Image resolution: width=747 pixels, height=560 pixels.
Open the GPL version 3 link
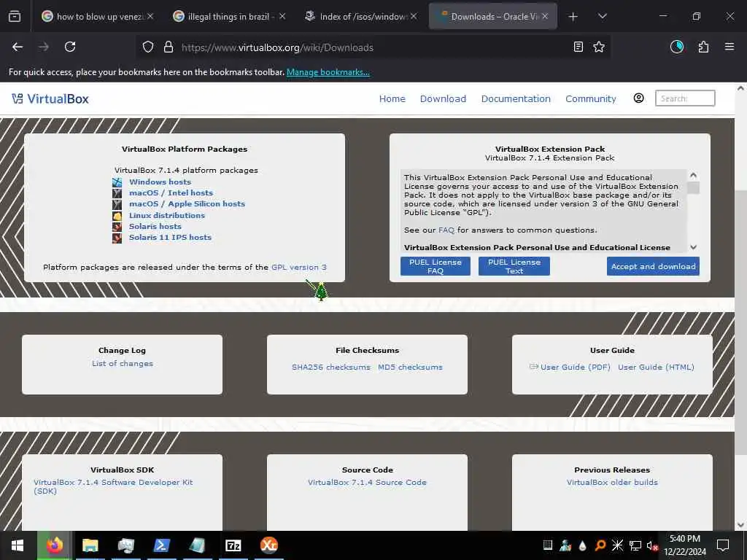[x=298, y=267]
